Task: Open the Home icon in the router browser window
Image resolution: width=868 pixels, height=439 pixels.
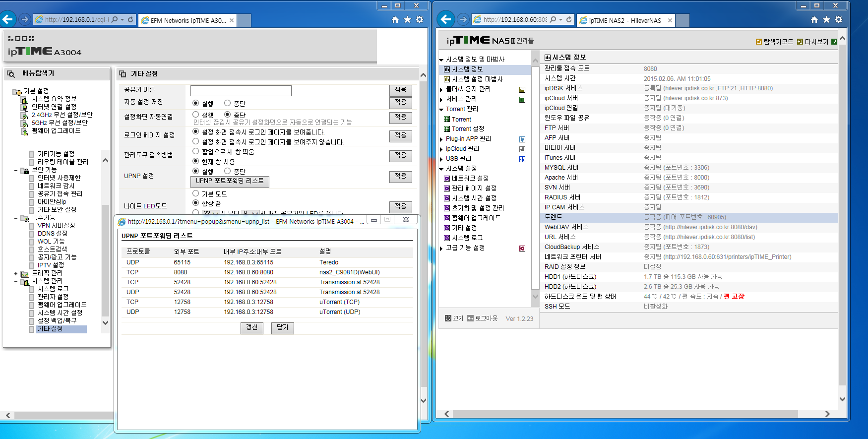Action: (x=395, y=19)
